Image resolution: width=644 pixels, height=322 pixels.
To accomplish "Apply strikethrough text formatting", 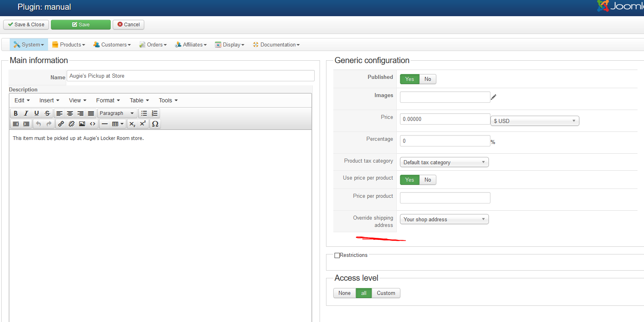I will [x=47, y=113].
